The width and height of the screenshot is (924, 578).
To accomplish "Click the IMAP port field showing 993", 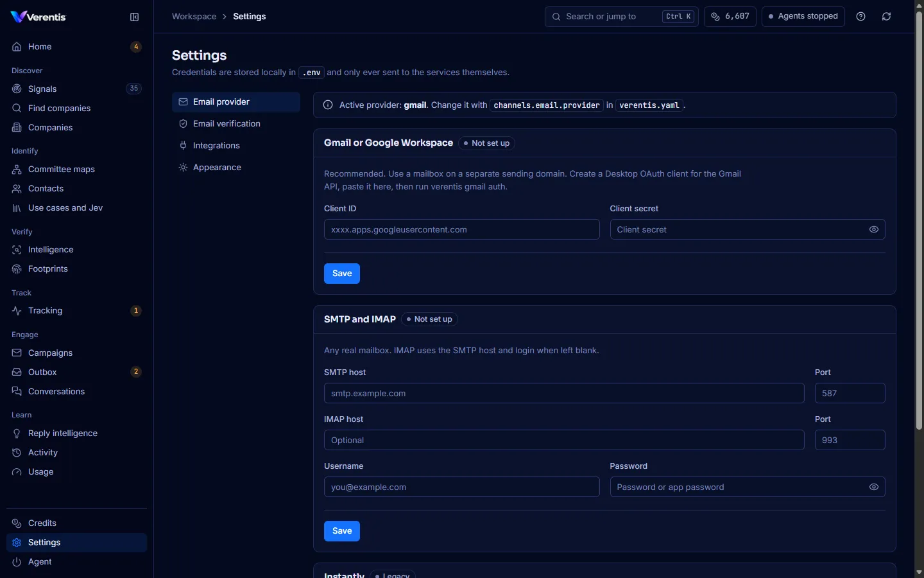I will click(x=850, y=440).
